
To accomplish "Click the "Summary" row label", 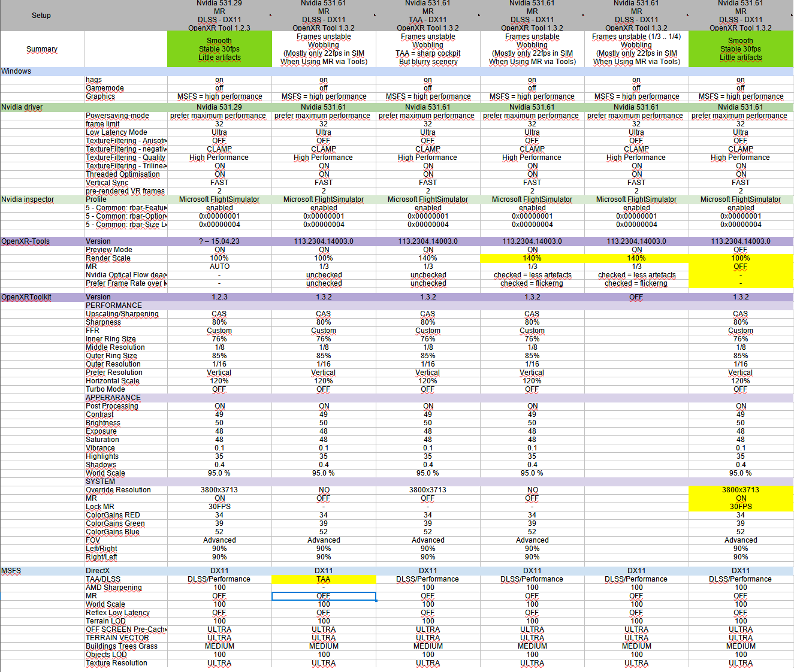I will click(42, 49).
